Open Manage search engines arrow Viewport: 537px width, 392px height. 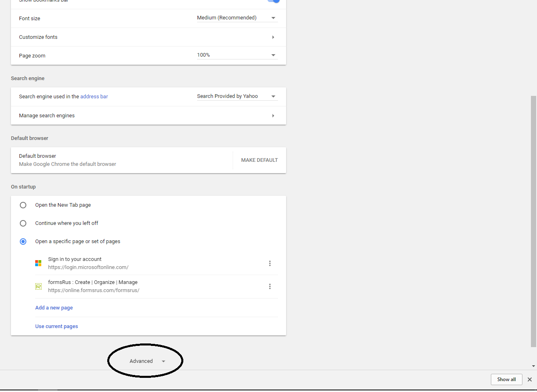pyautogui.click(x=273, y=116)
